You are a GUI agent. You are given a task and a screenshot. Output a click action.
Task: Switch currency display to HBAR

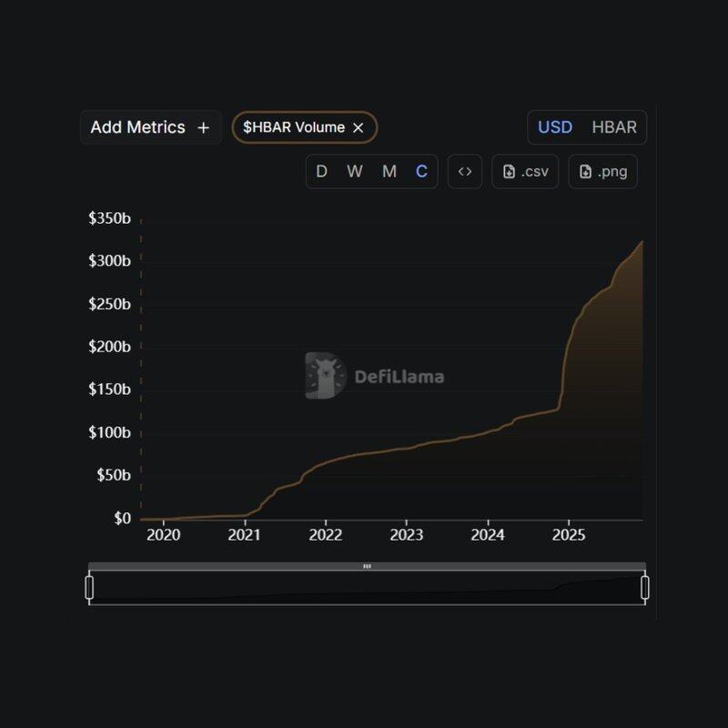[x=614, y=127]
